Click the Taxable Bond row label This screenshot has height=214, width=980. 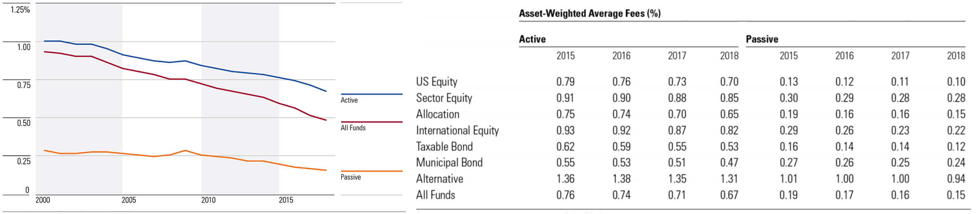click(444, 146)
